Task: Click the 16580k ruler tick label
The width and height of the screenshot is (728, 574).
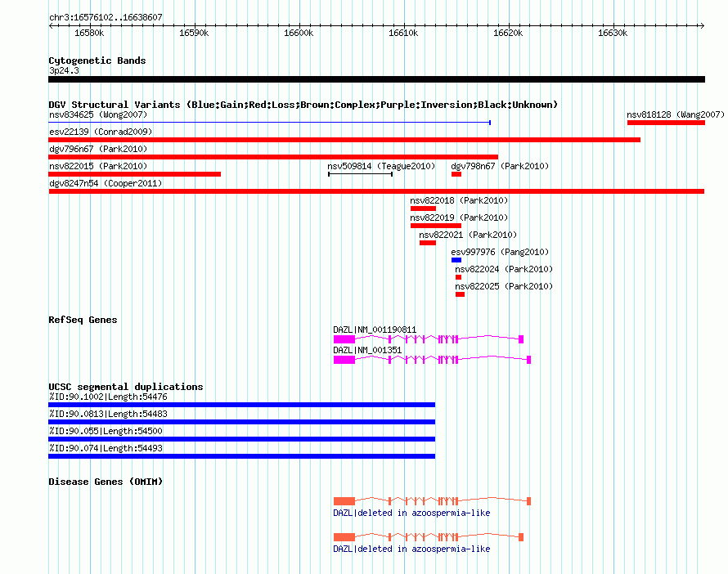Action: [x=89, y=33]
